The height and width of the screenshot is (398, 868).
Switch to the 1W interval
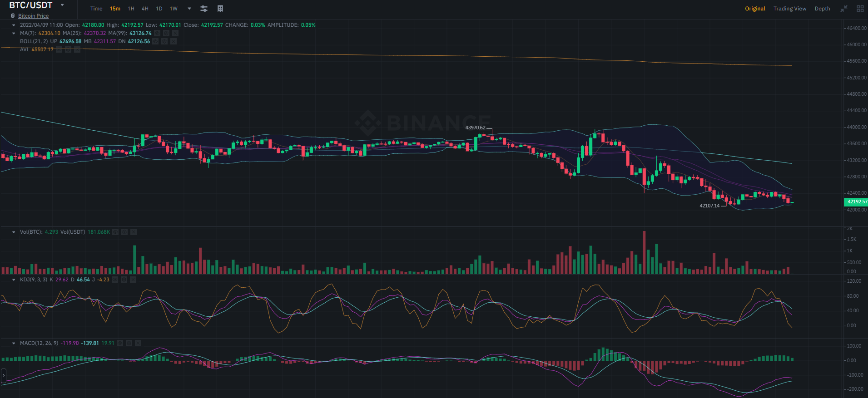coord(174,9)
